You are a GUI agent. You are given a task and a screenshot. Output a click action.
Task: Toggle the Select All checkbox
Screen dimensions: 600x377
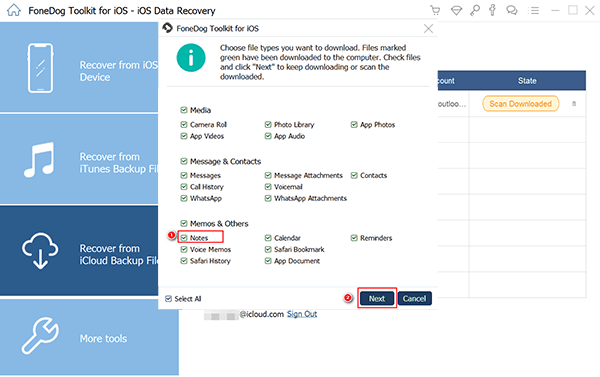point(168,299)
